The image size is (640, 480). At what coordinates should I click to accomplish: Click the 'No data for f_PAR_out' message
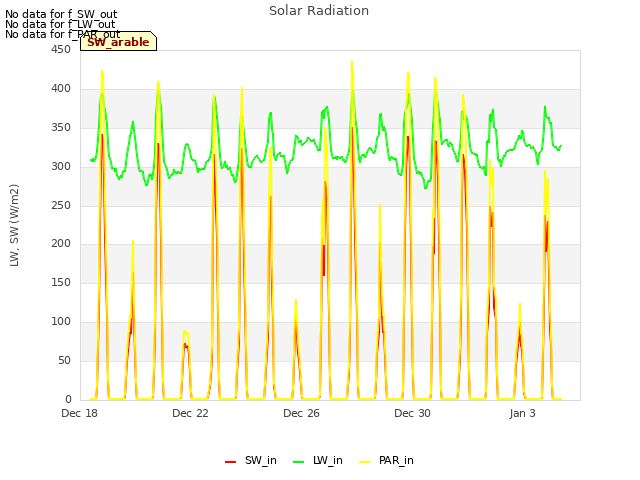click(63, 34)
